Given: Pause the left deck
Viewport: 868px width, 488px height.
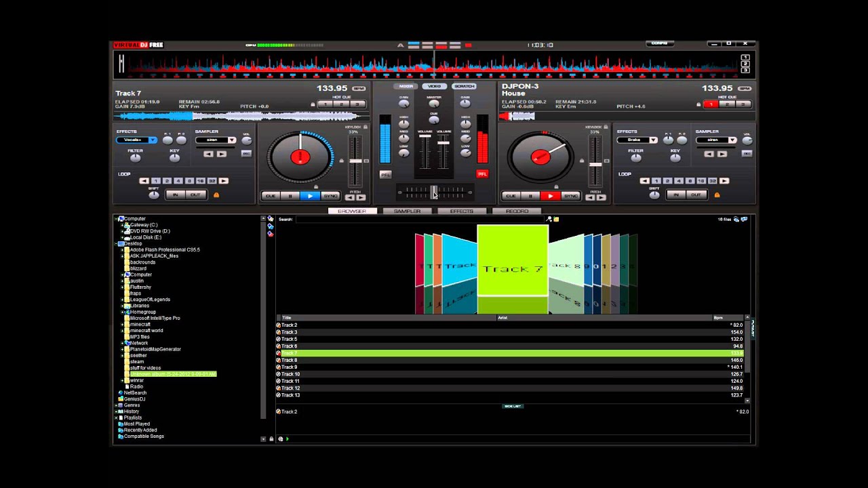Looking at the screenshot, I should click(x=290, y=196).
